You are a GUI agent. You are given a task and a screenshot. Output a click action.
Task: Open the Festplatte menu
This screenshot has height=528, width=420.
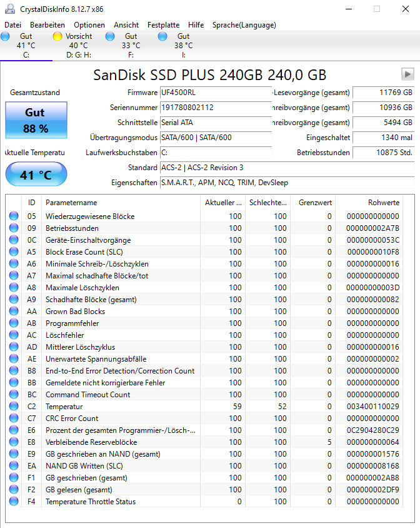163,25
